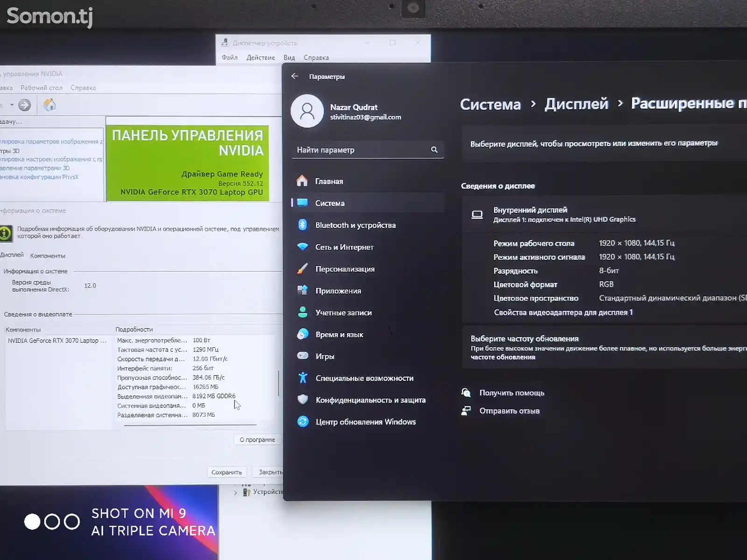Click Система in the breadcrumb
747x560 pixels.
(x=490, y=104)
